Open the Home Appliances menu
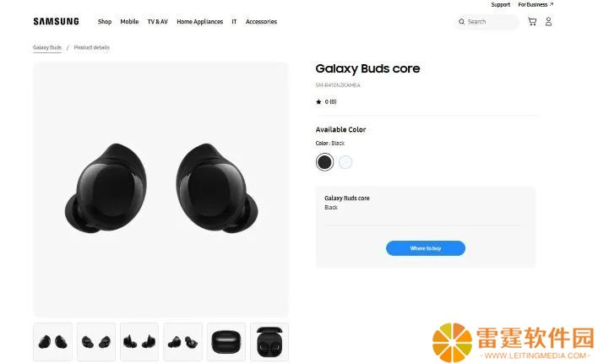The image size is (598, 364). pyautogui.click(x=200, y=22)
